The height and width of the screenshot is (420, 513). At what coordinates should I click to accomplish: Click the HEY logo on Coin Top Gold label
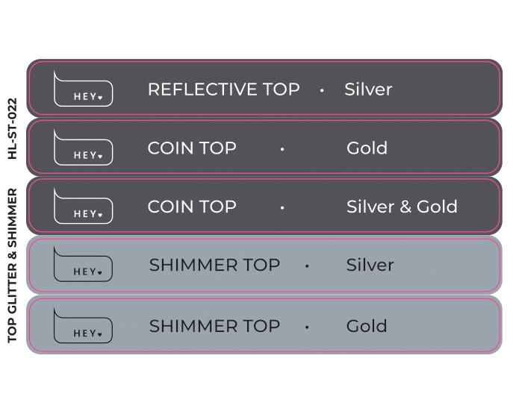(84, 148)
